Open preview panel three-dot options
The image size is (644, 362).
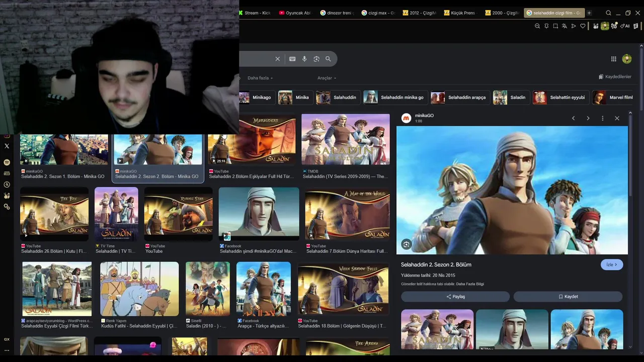(602, 118)
